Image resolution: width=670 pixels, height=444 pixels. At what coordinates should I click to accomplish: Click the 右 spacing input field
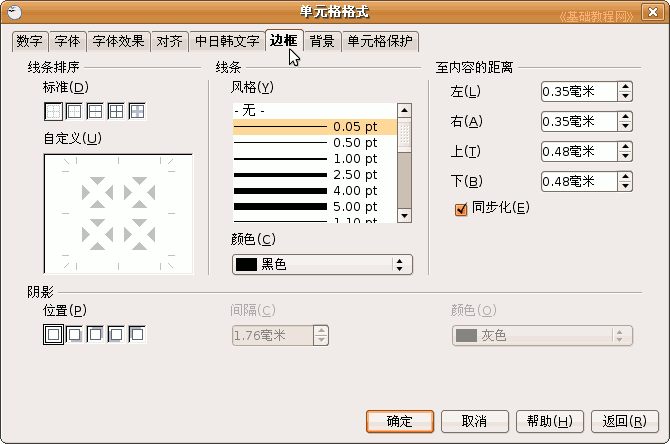579,121
